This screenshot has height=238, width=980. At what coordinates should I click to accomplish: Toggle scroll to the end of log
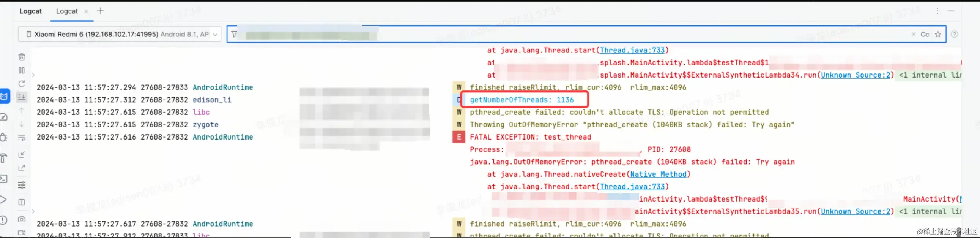22,97
